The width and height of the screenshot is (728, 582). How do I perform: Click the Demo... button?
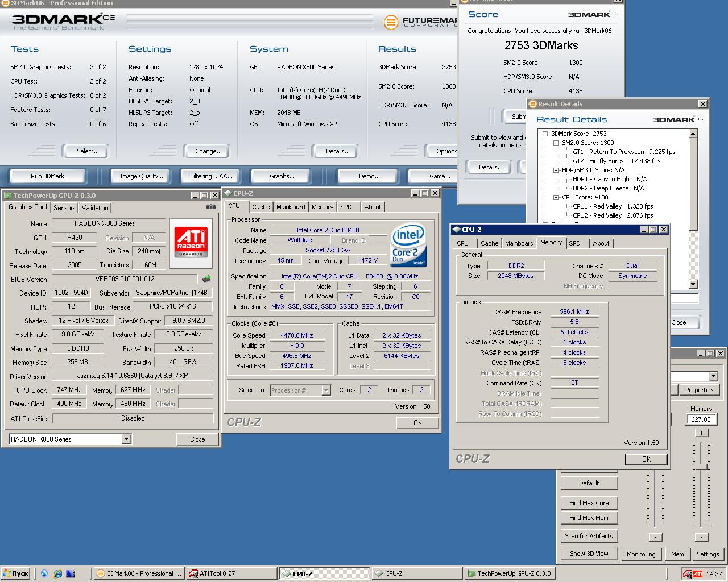[369, 176]
